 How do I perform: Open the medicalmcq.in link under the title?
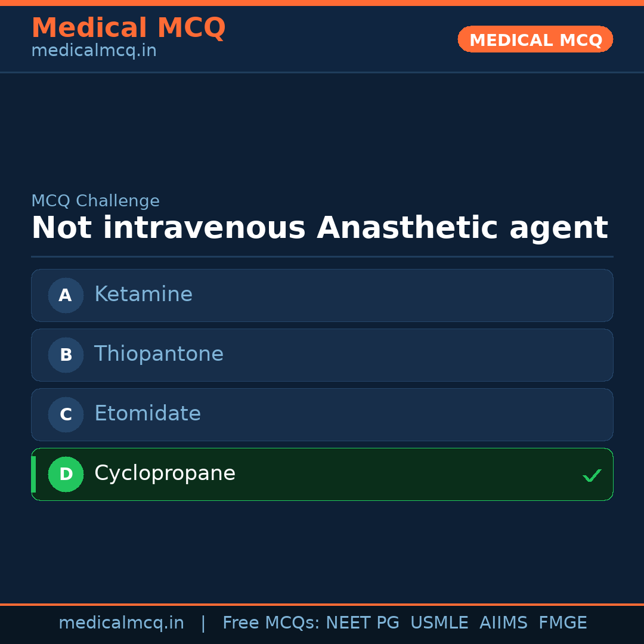click(94, 51)
